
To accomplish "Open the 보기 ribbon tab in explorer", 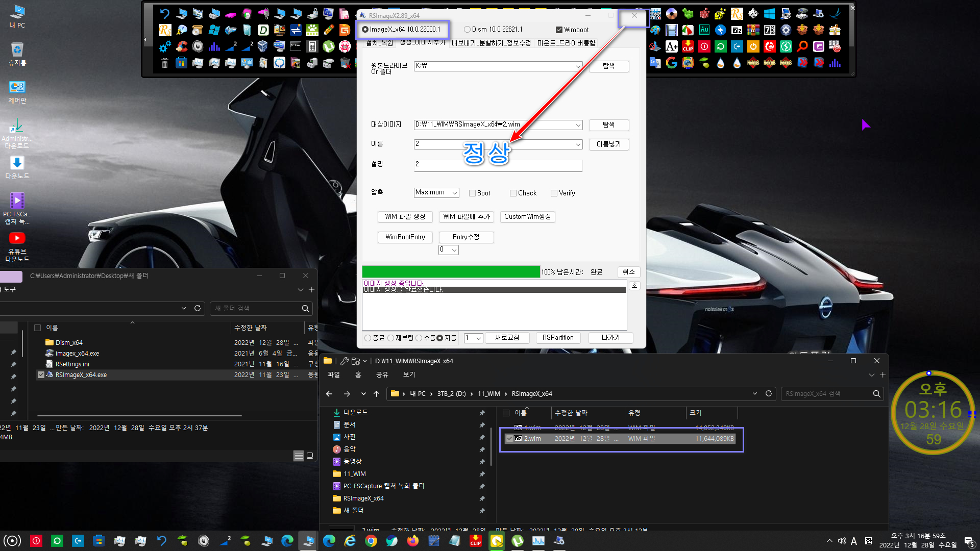I will pos(409,375).
